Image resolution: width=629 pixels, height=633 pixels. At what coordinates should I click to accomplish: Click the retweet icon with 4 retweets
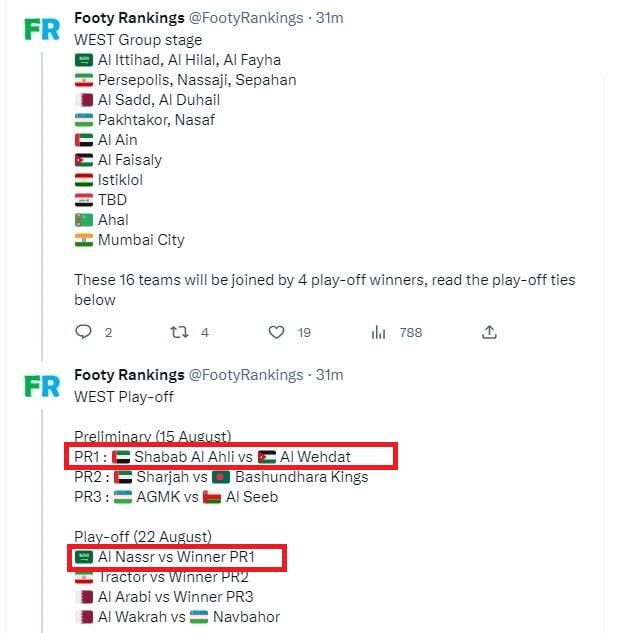(180, 332)
